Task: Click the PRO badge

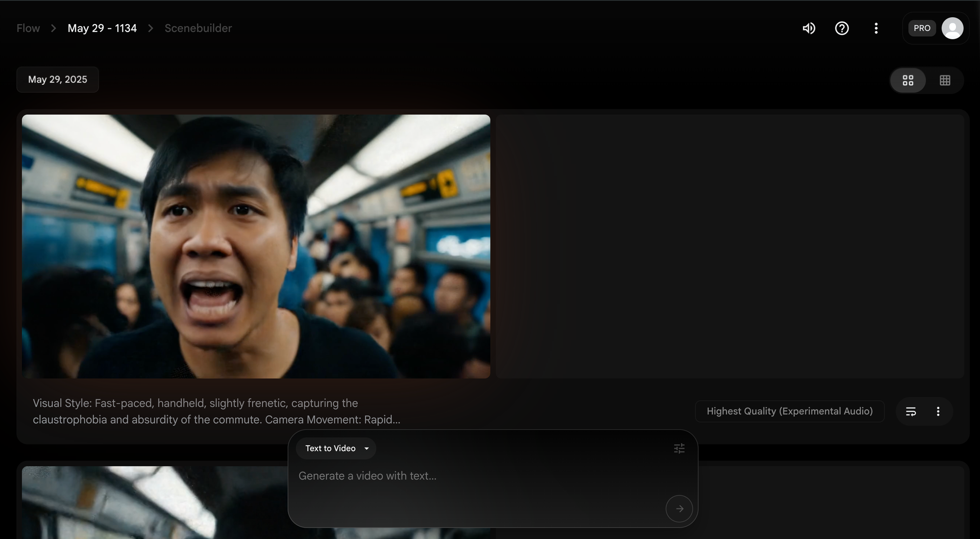Action: [922, 28]
